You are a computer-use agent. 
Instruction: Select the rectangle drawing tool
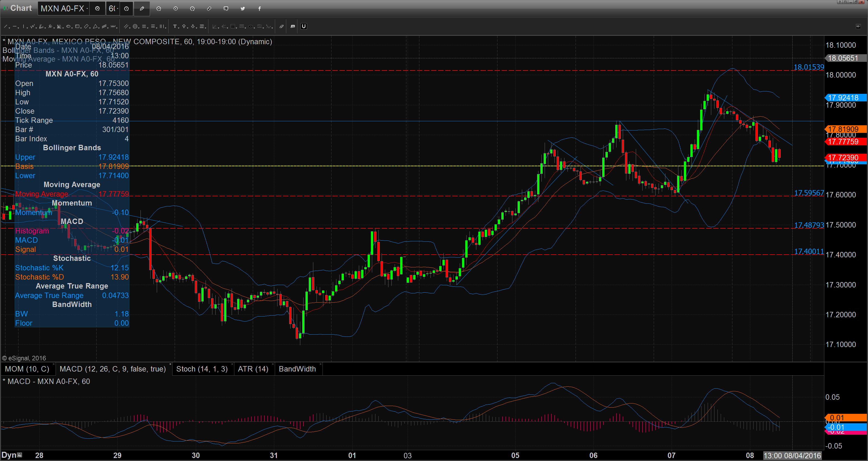click(77, 26)
